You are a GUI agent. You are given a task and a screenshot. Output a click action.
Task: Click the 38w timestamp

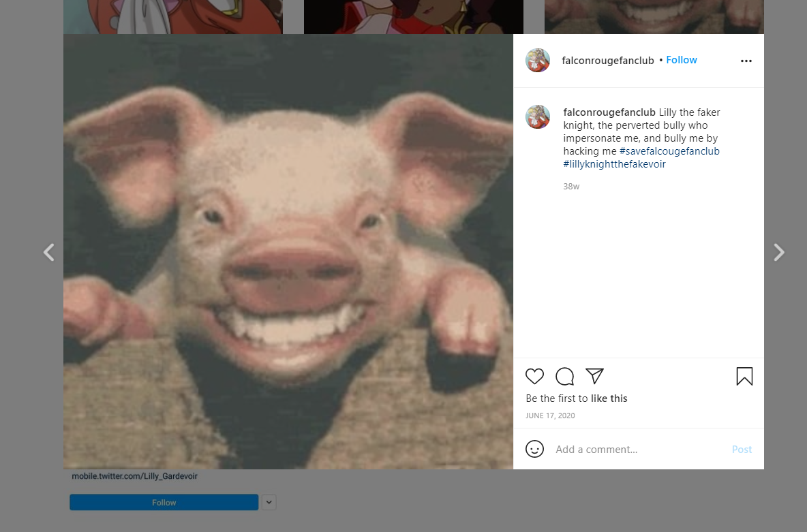[571, 186]
